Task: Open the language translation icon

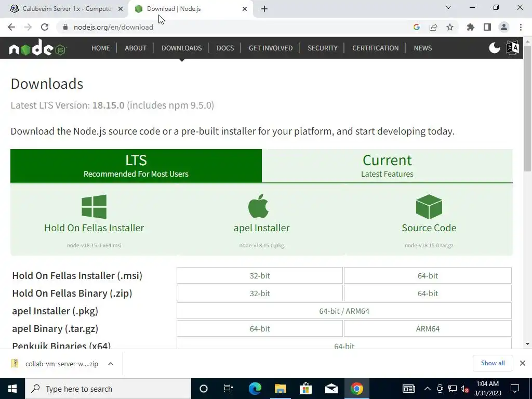Action: click(512, 48)
